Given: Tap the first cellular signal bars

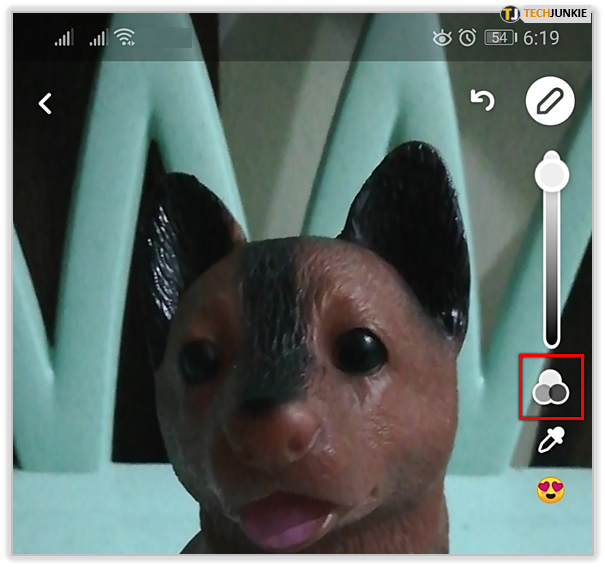Looking at the screenshot, I should tap(64, 38).
